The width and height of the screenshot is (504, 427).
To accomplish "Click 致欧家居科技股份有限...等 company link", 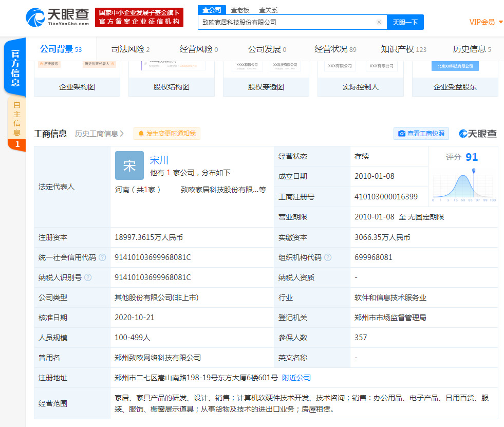I will pyautogui.click(x=223, y=190).
